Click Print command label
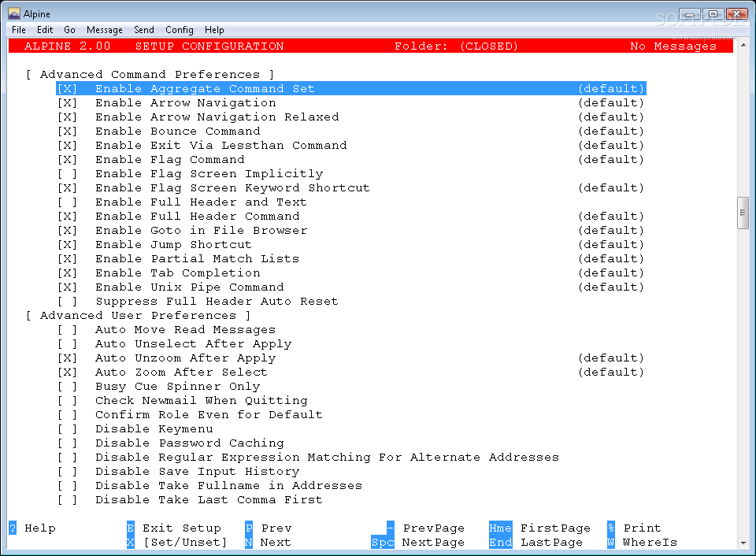The width and height of the screenshot is (756, 556). point(643,528)
